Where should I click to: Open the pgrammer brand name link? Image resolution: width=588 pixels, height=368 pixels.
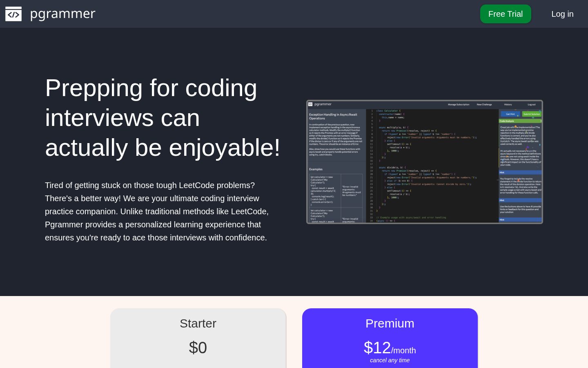pos(62,14)
